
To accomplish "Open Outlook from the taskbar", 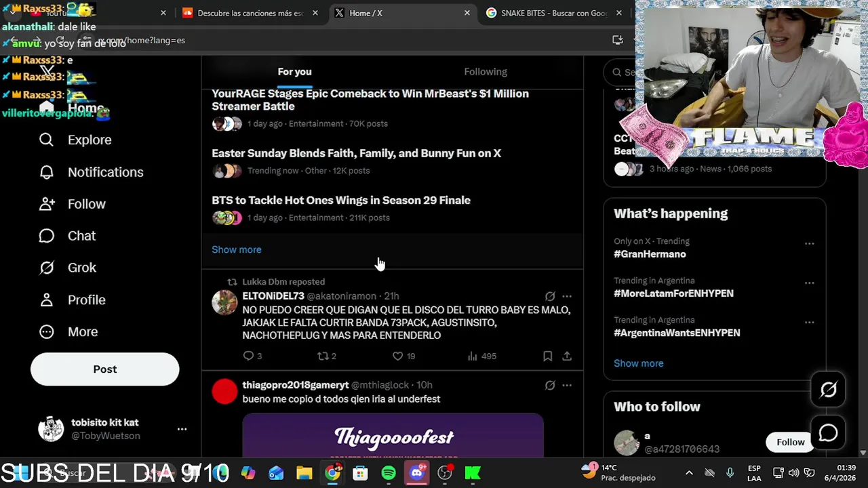I will (276, 473).
